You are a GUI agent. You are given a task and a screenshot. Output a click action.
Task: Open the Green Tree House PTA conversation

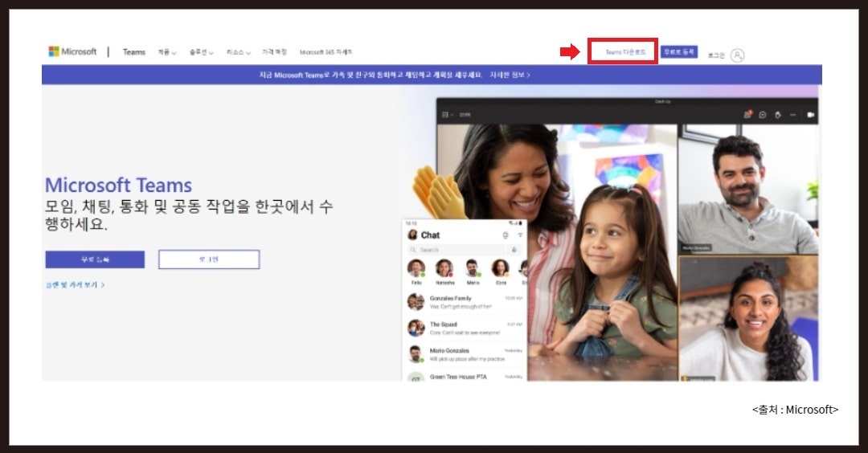(465, 377)
